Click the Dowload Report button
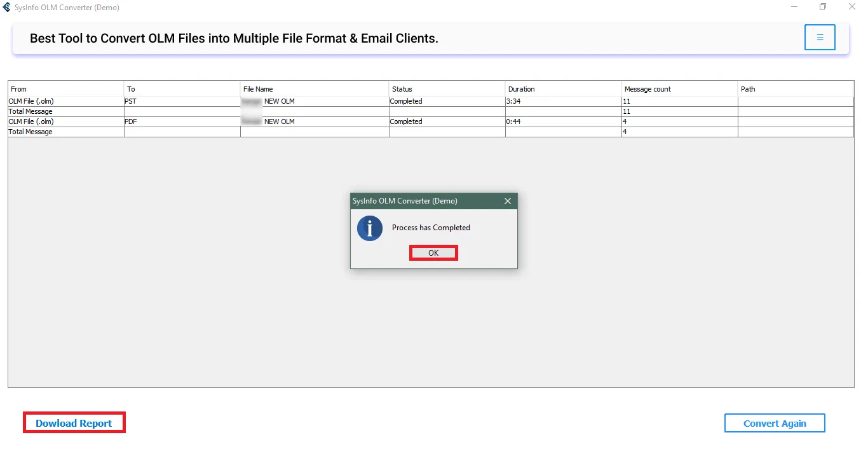The image size is (868, 463). pos(74,423)
